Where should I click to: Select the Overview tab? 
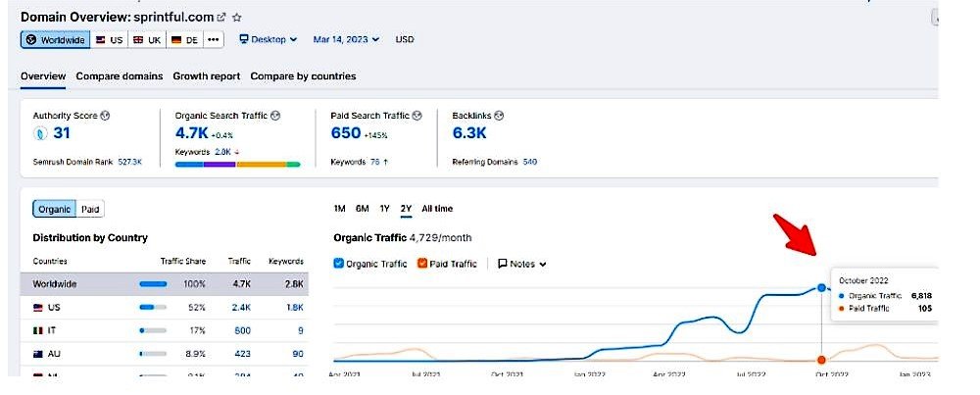tap(43, 76)
